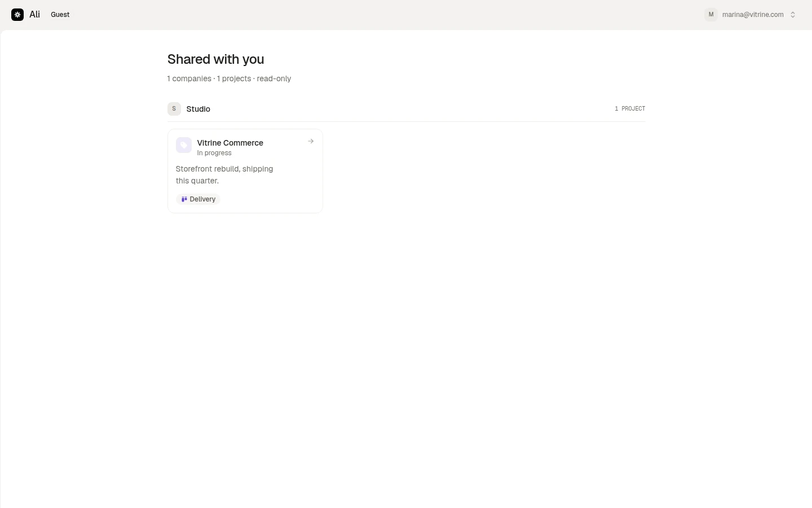Click the Vitrine Commerce tag icon
The image size is (812, 508).
[x=184, y=145]
